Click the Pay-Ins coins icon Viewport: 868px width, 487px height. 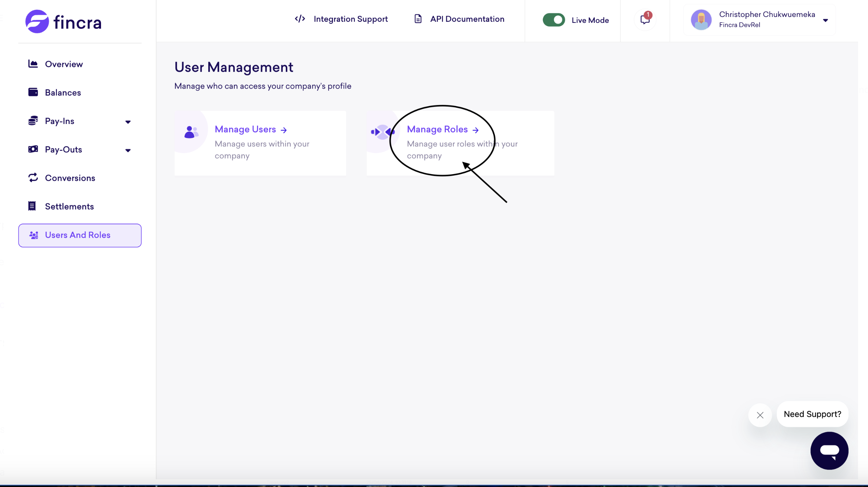coord(33,121)
